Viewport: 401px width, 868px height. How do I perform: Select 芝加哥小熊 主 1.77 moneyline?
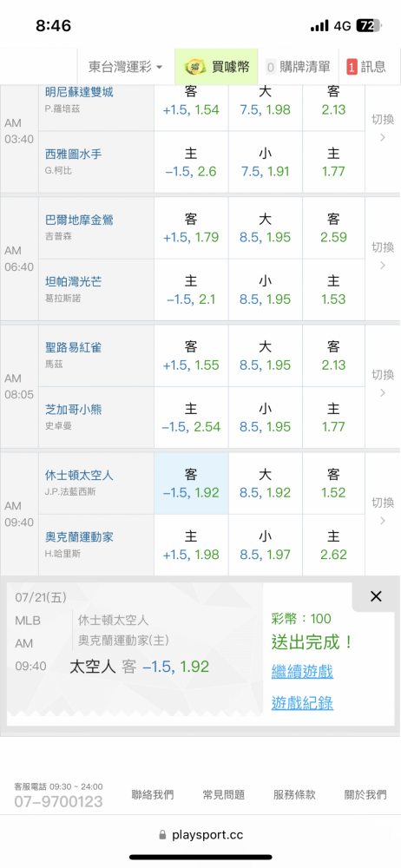(x=333, y=418)
